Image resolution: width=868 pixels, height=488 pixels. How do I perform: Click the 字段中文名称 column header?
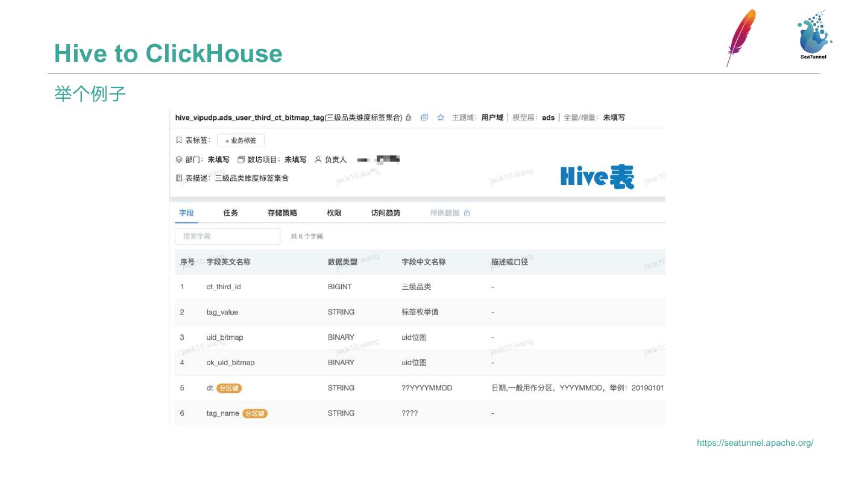(x=424, y=262)
